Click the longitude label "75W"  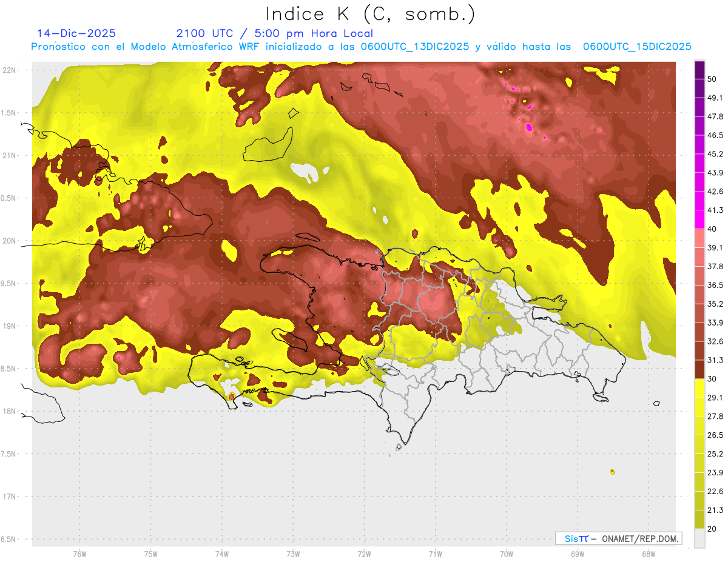click(x=150, y=554)
